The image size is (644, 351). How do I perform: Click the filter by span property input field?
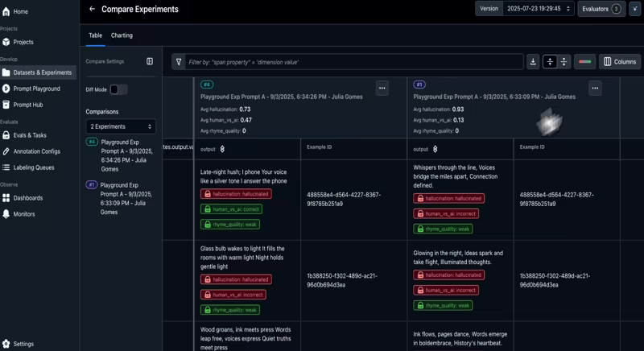(354, 62)
